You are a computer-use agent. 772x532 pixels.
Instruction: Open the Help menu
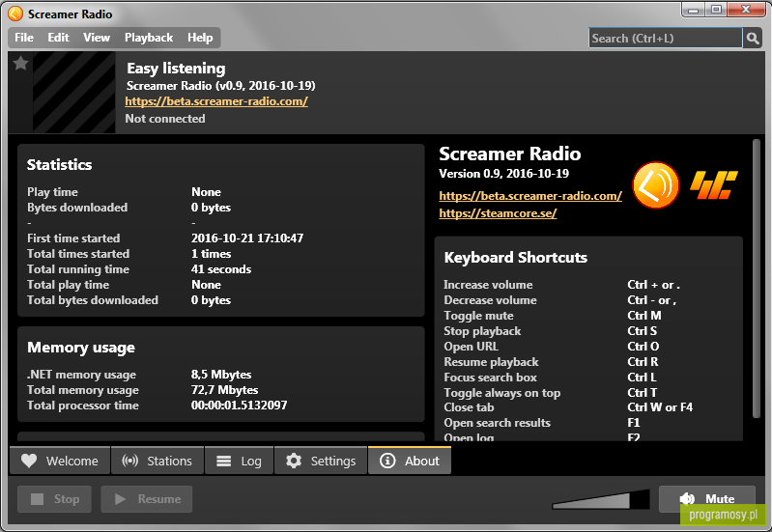tap(200, 38)
